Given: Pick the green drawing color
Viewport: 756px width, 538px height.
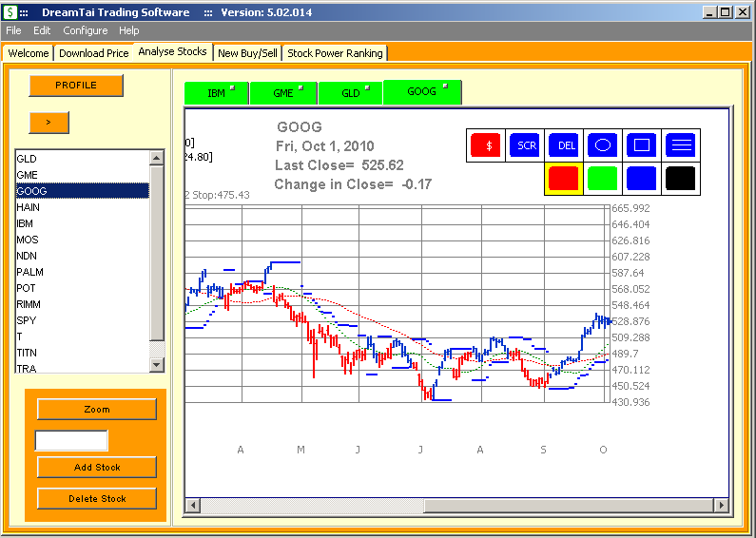Looking at the screenshot, I should coord(603,178).
